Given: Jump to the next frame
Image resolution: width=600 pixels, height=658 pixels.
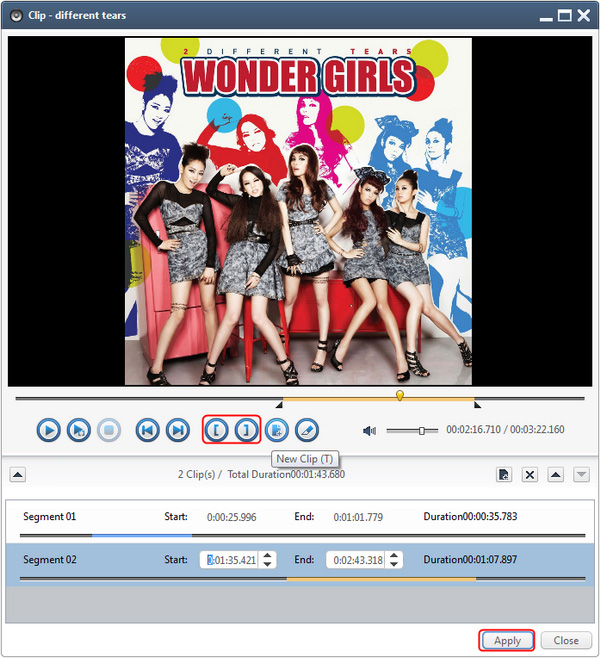Looking at the screenshot, I should (x=177, y=430).
